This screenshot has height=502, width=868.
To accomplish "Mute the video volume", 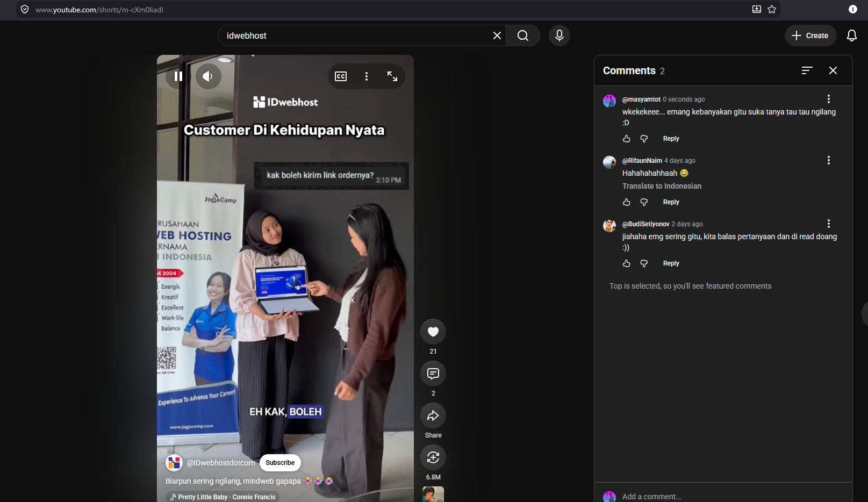I will [x=208, y=76].
